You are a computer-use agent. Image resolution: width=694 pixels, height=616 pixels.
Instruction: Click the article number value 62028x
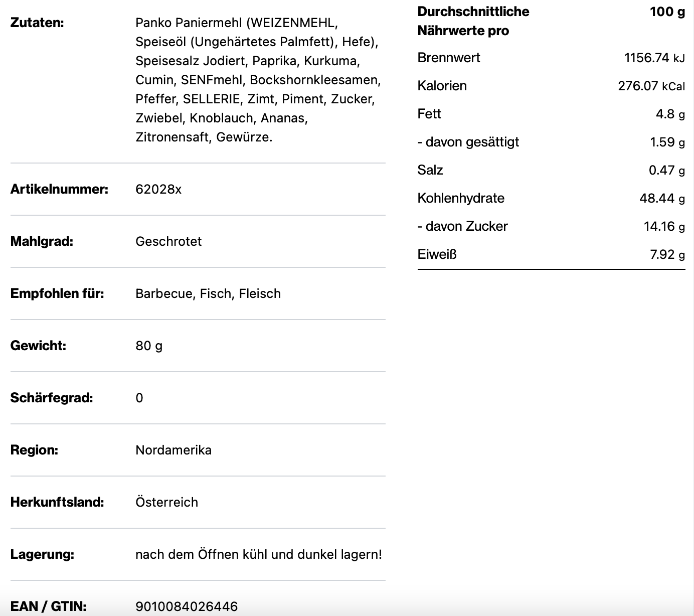pos(158,189)
